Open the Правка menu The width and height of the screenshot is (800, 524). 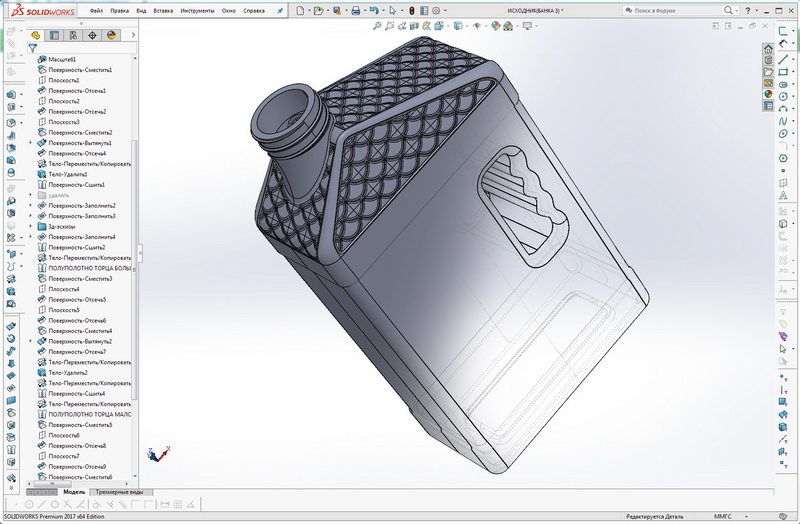(x=119, y=10)
